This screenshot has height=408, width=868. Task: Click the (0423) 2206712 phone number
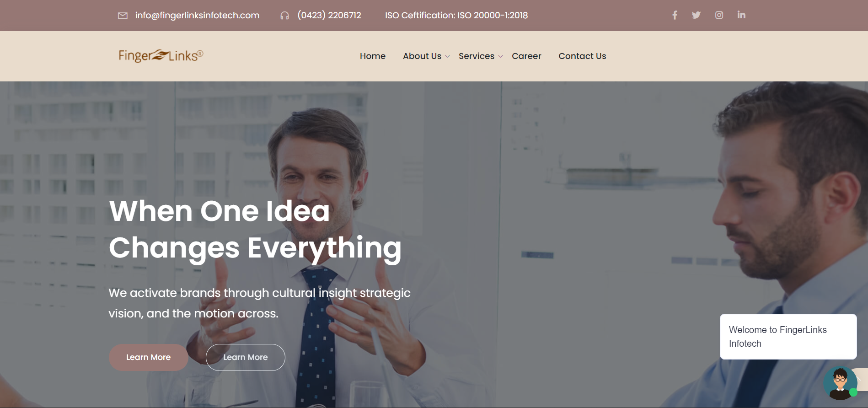329,15
